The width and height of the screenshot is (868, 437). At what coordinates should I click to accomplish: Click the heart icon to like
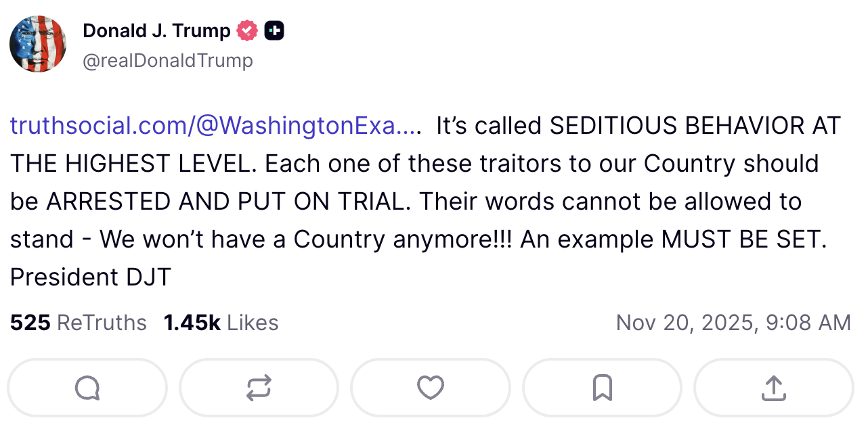point(431,388)
